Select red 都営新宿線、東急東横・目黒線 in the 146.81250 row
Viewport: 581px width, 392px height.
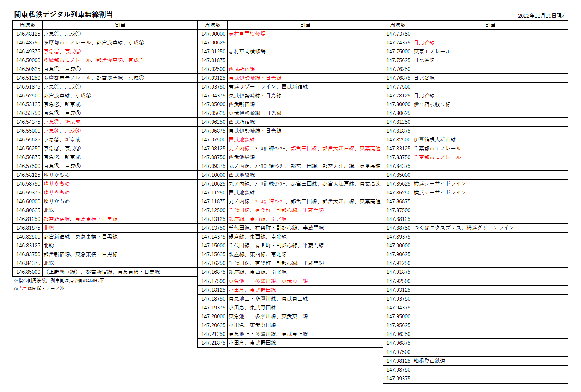(x=81, y=219)
